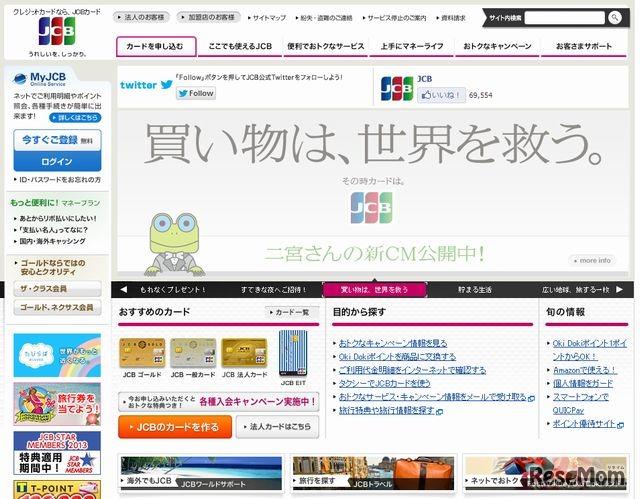Select the JCB ゴールド card image

pos(142,353)
